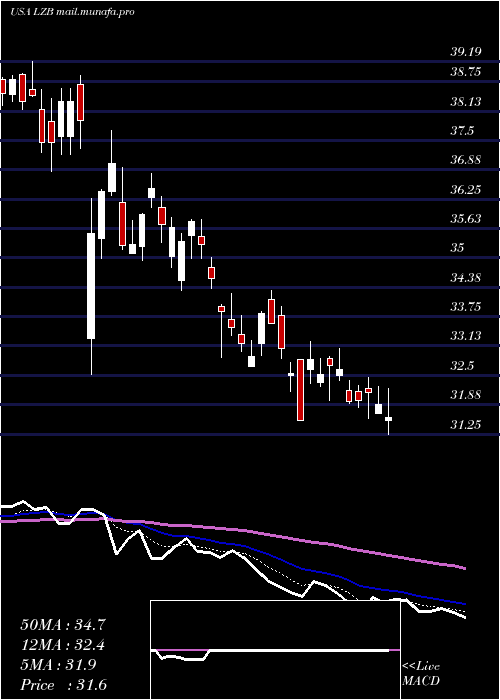Screen dimensions: 500x700
Task: Click the 33.75 price axis label
Action: pyautogui.click(x=466, y=307)
